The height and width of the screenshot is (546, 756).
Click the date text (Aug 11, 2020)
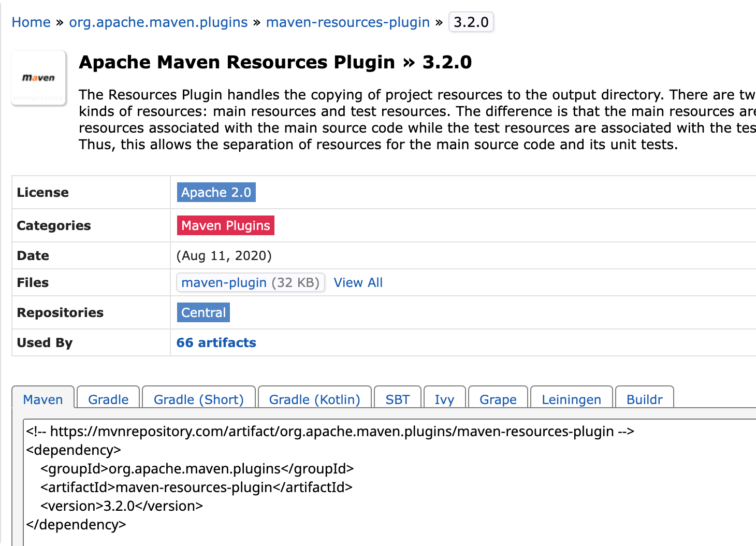pyautogui.click(x=224, y=255)
